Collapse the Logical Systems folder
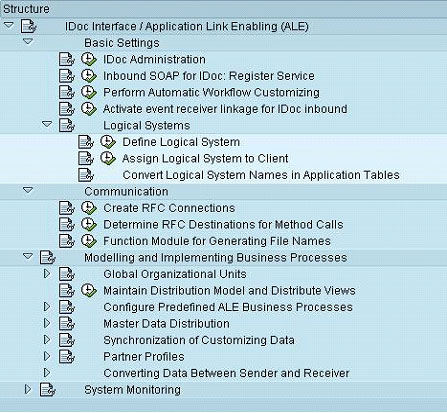 tap(47, 125)
